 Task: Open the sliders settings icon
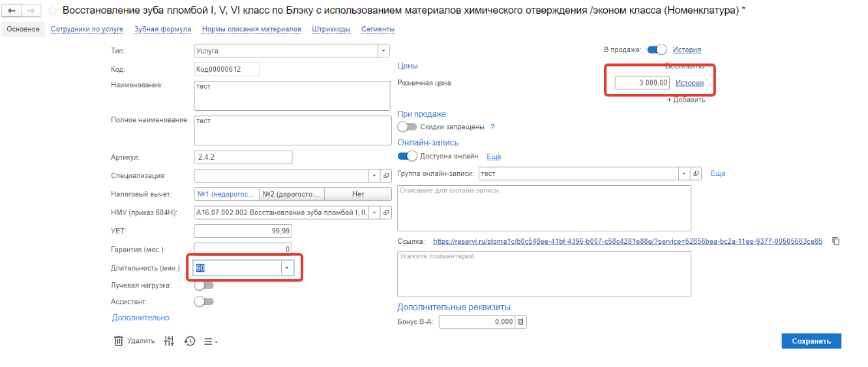[x=170, y=341]
